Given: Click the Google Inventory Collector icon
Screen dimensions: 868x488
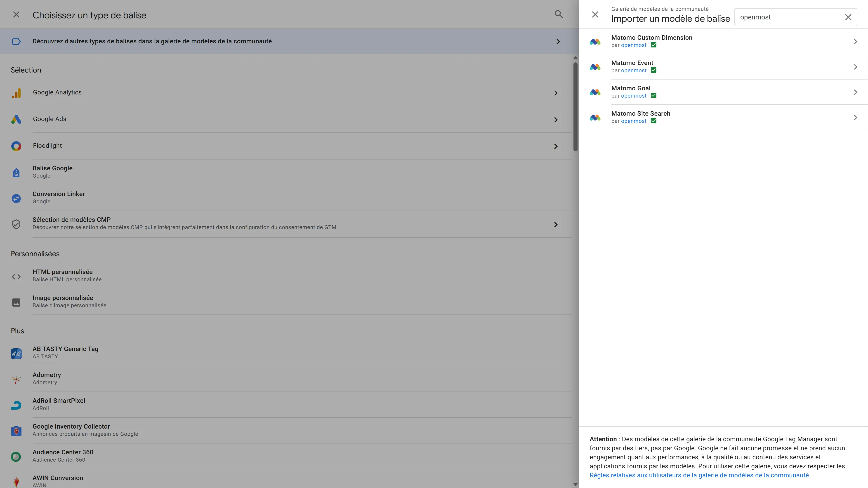Looking at the screenshot, I should click(x=16, y=431).
